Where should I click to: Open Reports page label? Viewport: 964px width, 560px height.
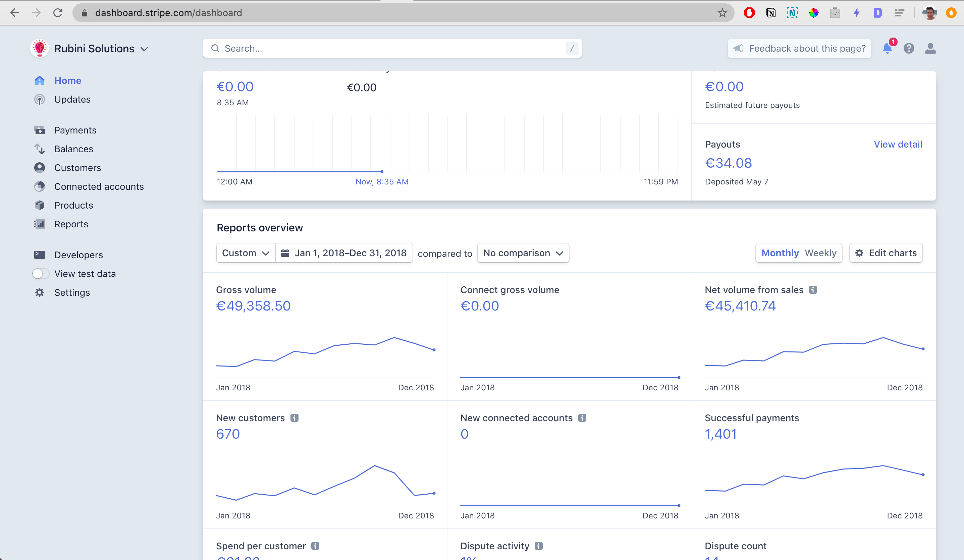point(71,224)
